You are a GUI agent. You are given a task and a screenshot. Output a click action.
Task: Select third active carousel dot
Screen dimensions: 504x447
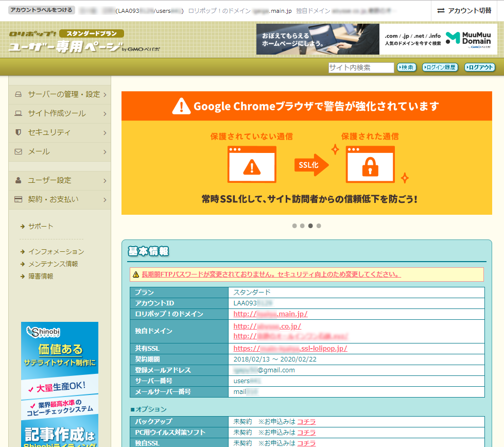pos(310,226)
